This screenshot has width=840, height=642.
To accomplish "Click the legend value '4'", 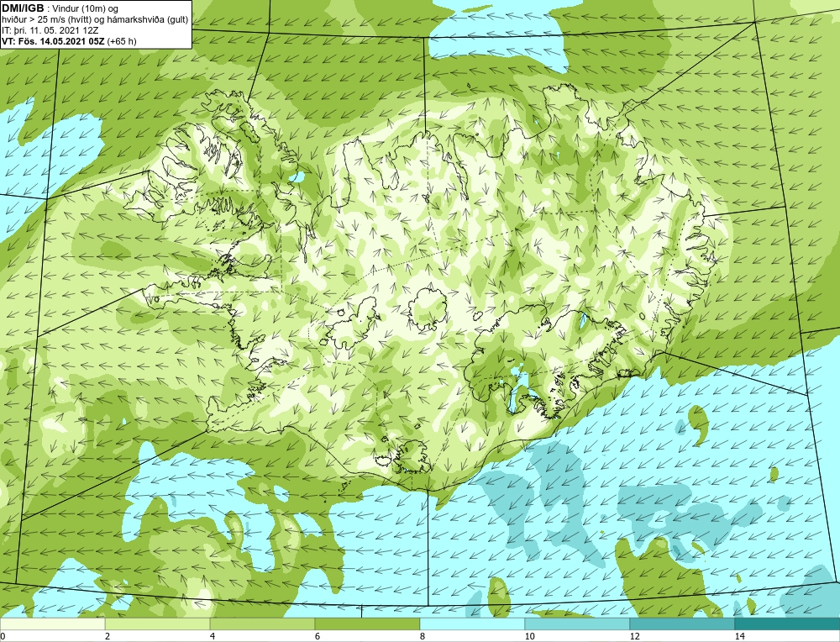I will pos(213,636).
